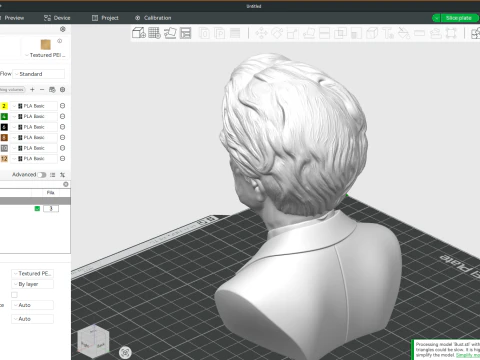Open filament 6 PLA Basic dropdown

pyautogui.click(x=34, y=127)
